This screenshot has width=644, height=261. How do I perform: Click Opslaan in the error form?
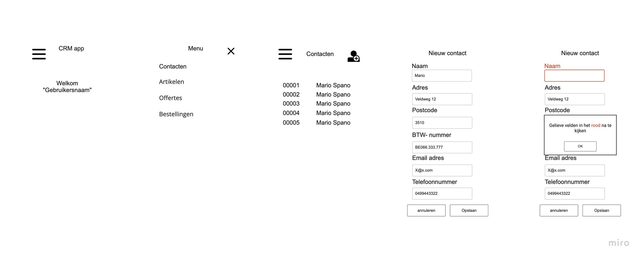pos(602,210)
